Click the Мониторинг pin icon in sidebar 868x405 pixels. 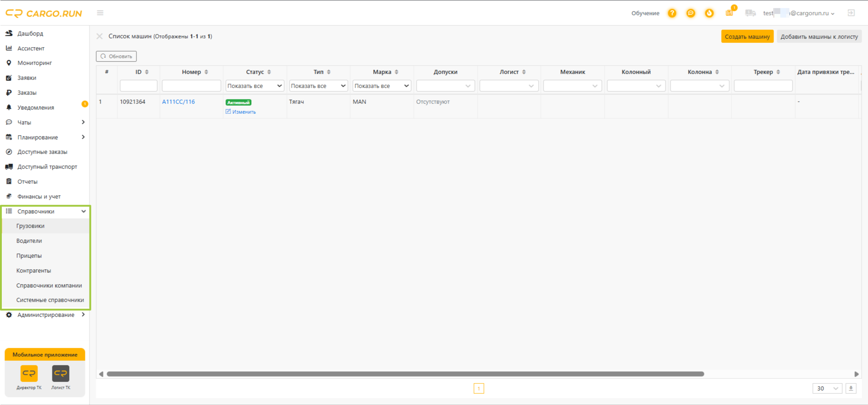(9, 63)
